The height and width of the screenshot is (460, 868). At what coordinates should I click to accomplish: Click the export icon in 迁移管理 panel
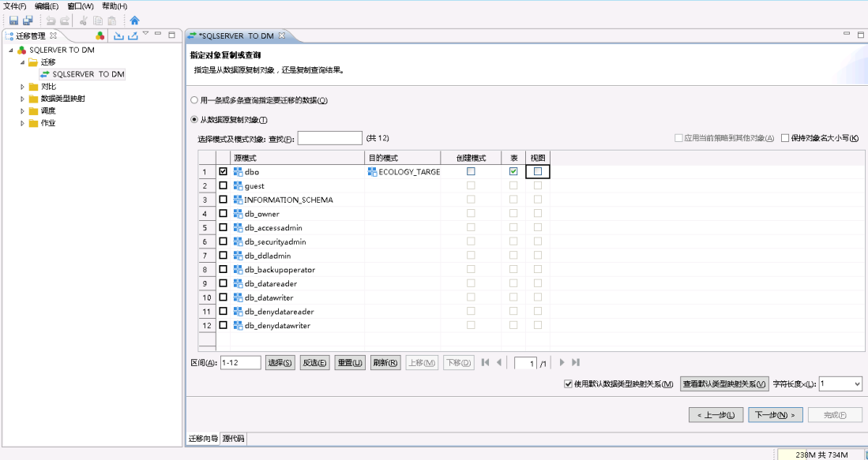click(133, 36)
